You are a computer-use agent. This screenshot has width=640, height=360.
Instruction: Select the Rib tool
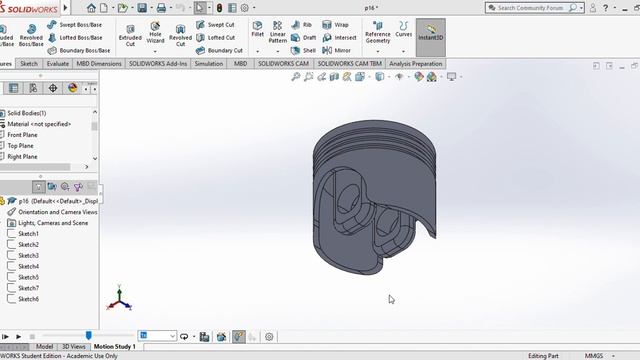301,25
